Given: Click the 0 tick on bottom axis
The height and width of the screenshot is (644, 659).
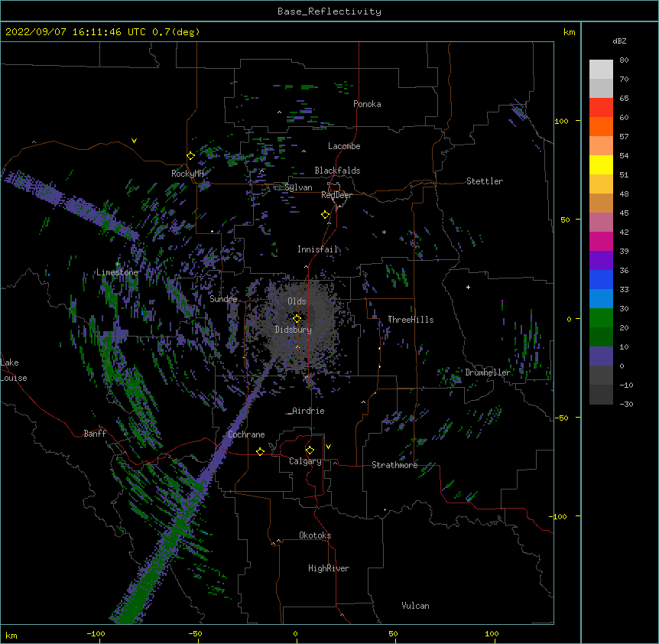Looking at the screenshot, I should (x=295, y=633).
